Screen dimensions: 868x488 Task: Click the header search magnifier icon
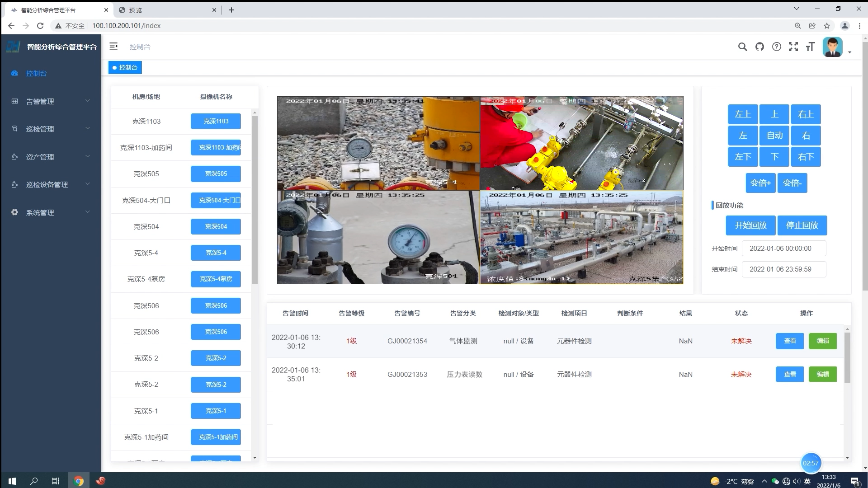pos(742,47)
